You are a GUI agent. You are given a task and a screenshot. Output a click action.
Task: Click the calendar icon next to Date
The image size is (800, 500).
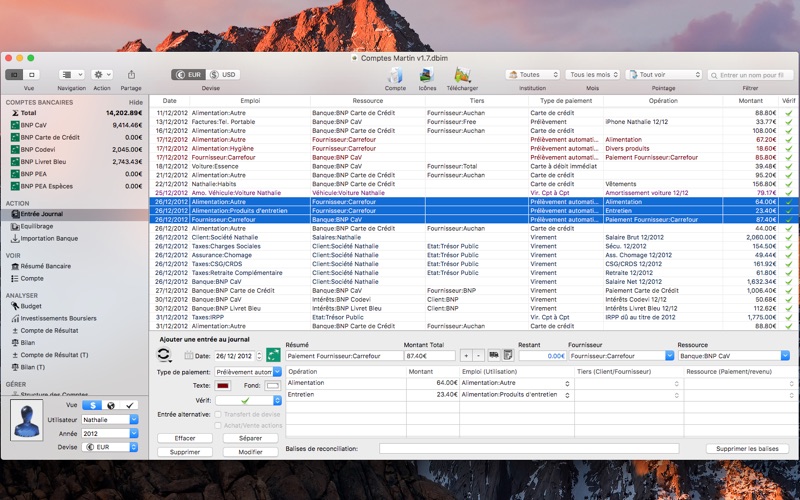point(189,356)
